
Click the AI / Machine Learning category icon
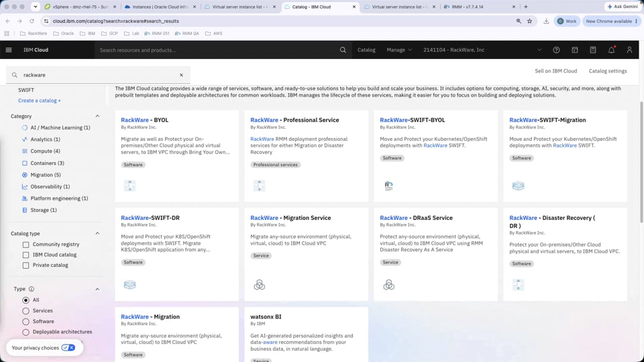click(25, 127)
